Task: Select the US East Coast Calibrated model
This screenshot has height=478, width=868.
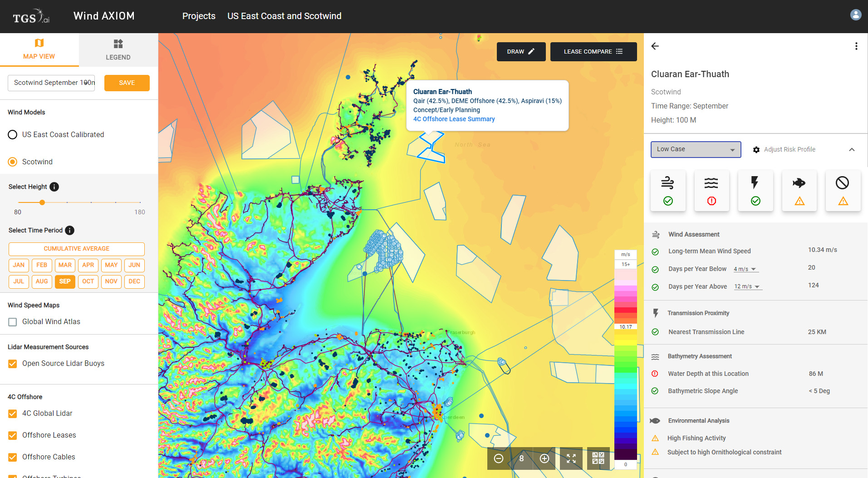Action: pos(13,135)
